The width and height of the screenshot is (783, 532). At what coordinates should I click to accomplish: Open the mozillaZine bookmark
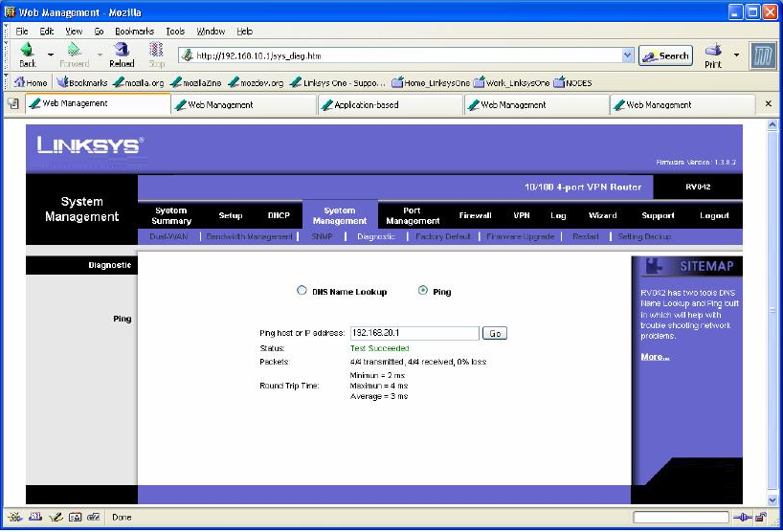pos(195,82)
